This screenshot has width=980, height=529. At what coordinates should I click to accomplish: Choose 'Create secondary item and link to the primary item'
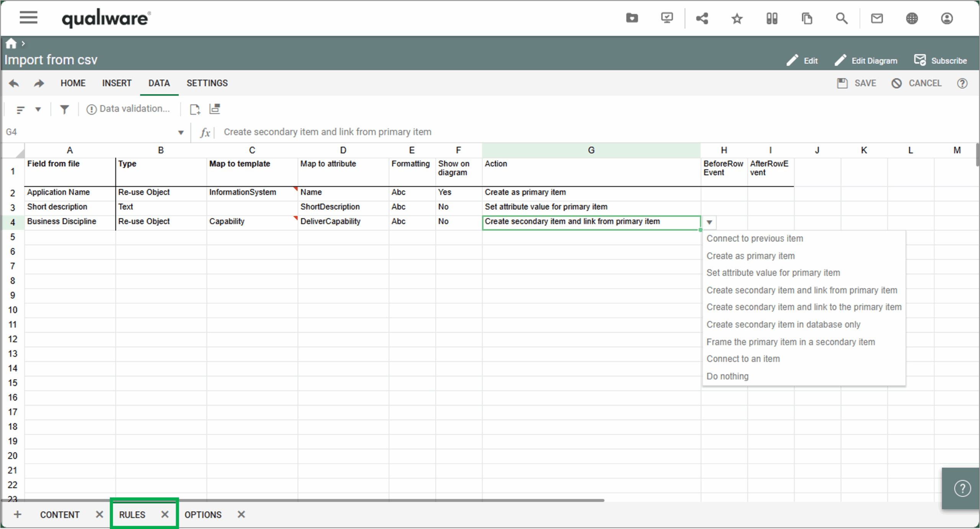click(x=804, y=307)
